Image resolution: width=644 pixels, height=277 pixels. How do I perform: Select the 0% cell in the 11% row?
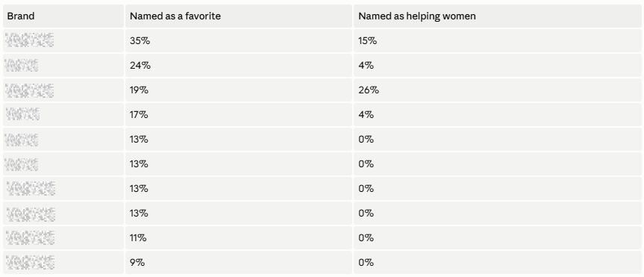pyautogui.click(x=498, y=238)
